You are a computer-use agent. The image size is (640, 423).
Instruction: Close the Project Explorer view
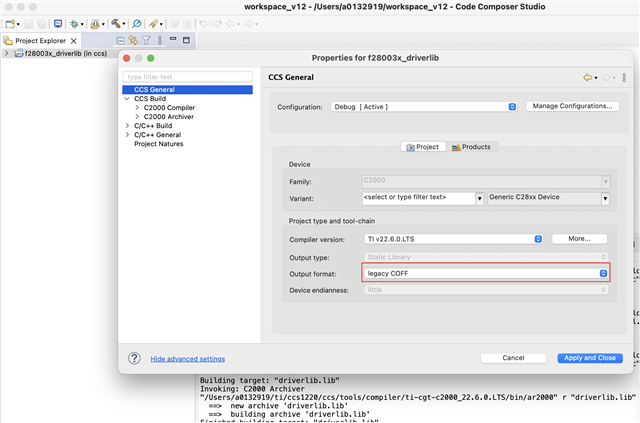point(73,41)
